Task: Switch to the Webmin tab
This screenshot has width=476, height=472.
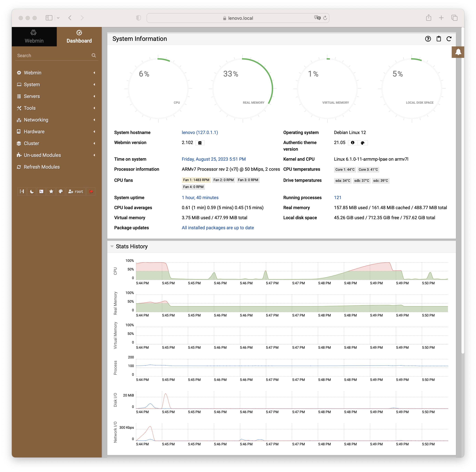Action: [34, 37]
